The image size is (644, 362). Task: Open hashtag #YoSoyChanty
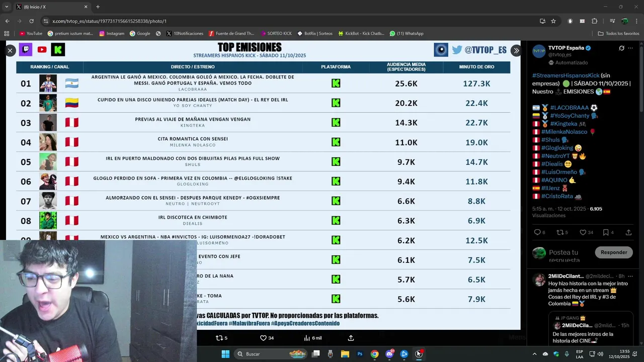point(570,116)
